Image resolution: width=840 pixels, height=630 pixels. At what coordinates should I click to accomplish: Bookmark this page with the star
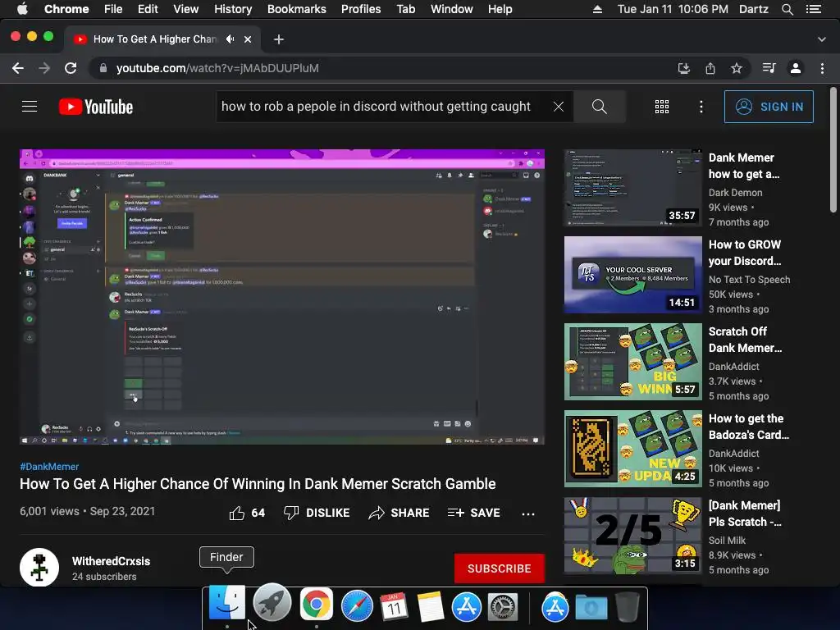(737, 68)
